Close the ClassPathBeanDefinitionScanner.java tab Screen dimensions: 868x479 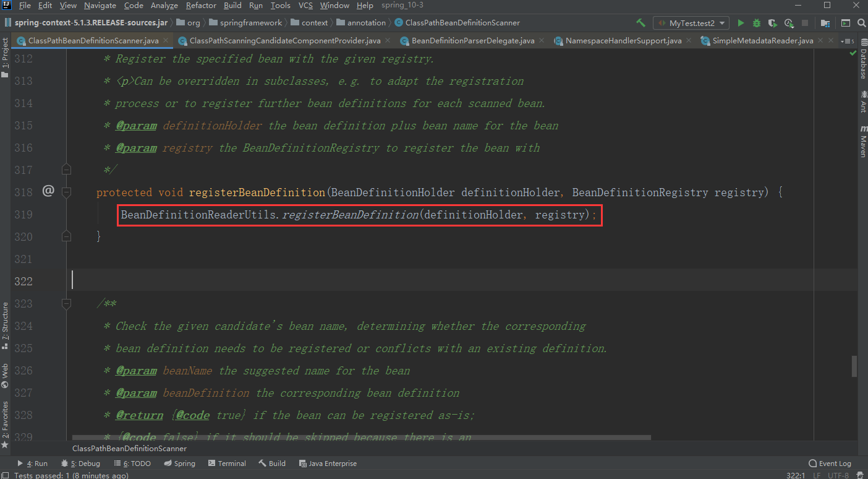click(x=164, y=41)
